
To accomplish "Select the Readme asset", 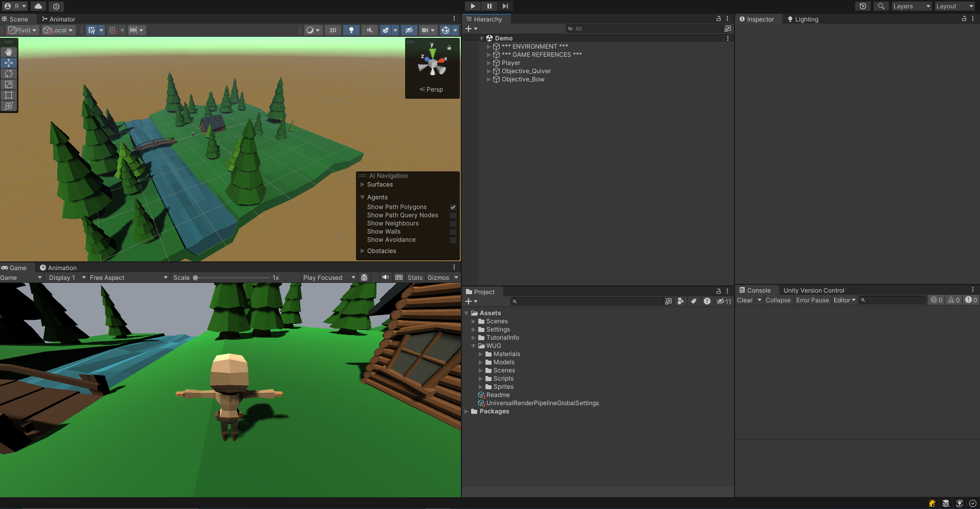I will point(498,395).
